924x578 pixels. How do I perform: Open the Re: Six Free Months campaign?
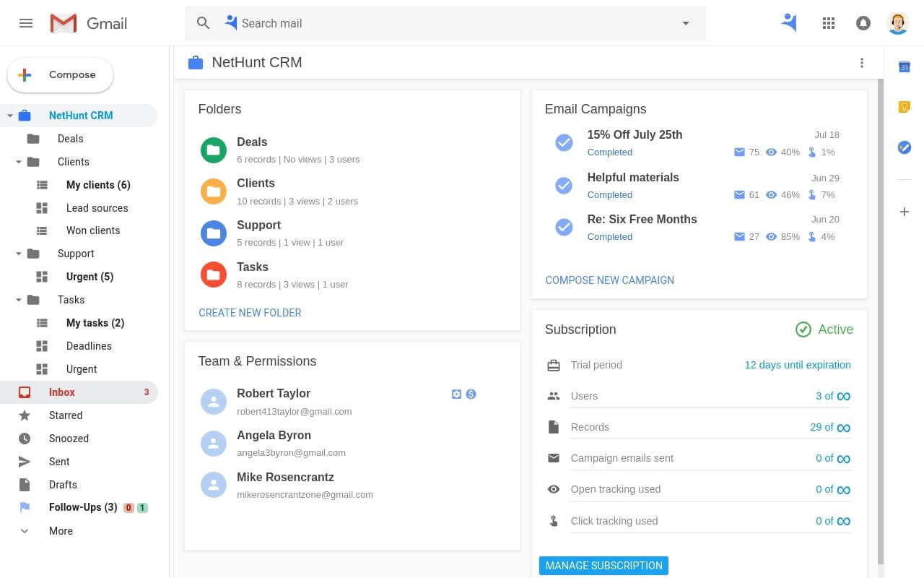(x=642, y=219)
